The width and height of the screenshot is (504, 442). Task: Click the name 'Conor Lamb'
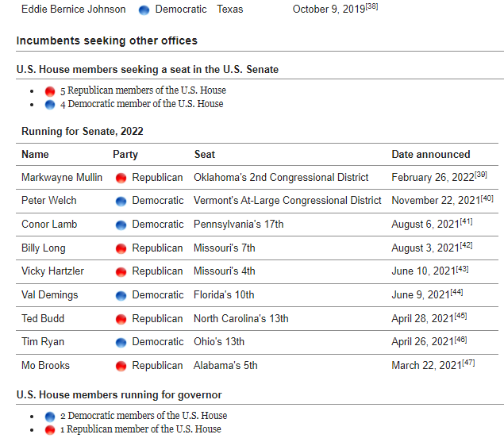pos(49,225)
